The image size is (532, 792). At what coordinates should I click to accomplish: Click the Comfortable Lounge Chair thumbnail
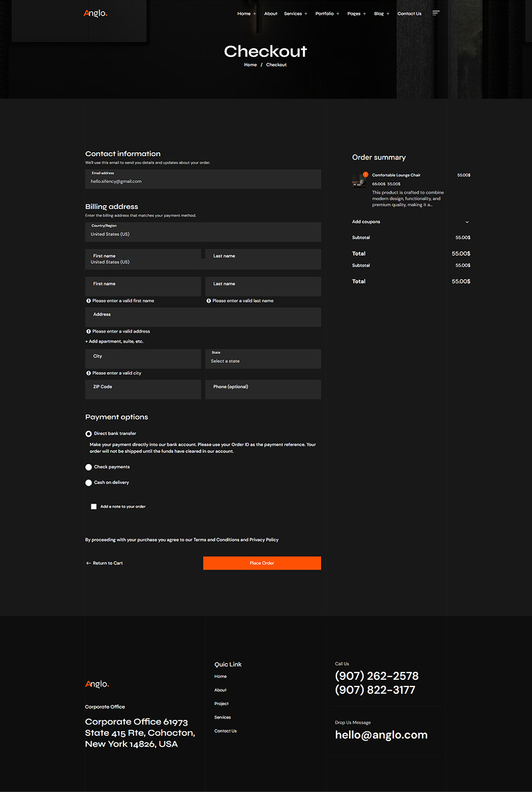click(359, 180)
